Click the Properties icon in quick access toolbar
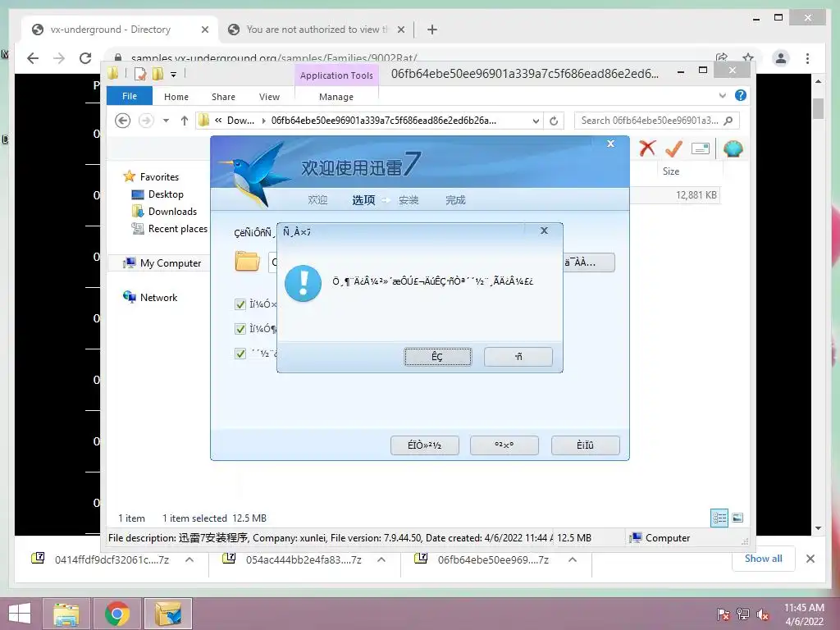 (x=140, y=74)
